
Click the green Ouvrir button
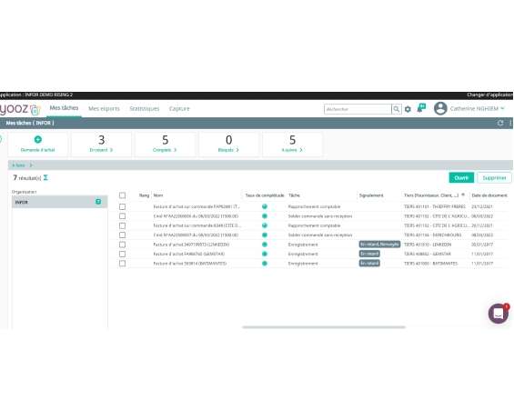click(x=461, y=177)
